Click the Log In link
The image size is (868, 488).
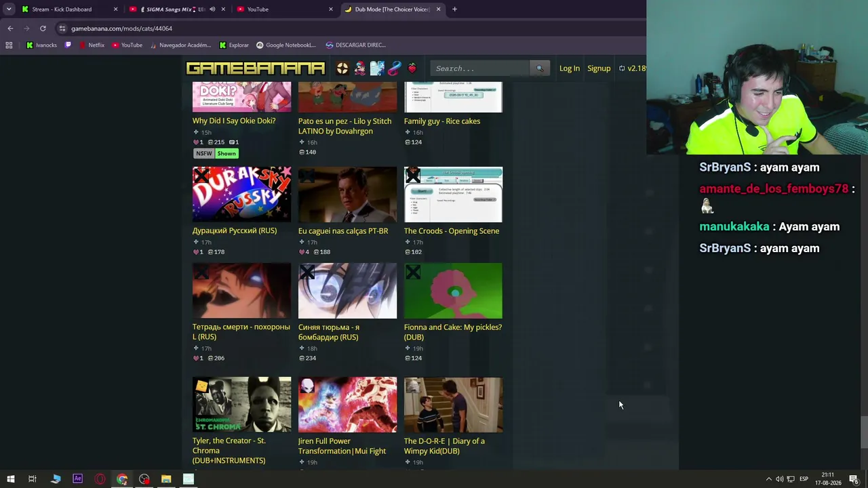click(570, 68)
